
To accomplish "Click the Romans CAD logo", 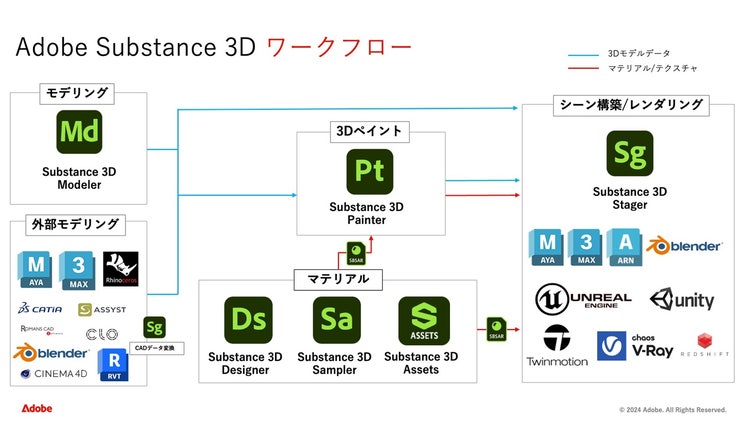I will click(x=42, y=330).
